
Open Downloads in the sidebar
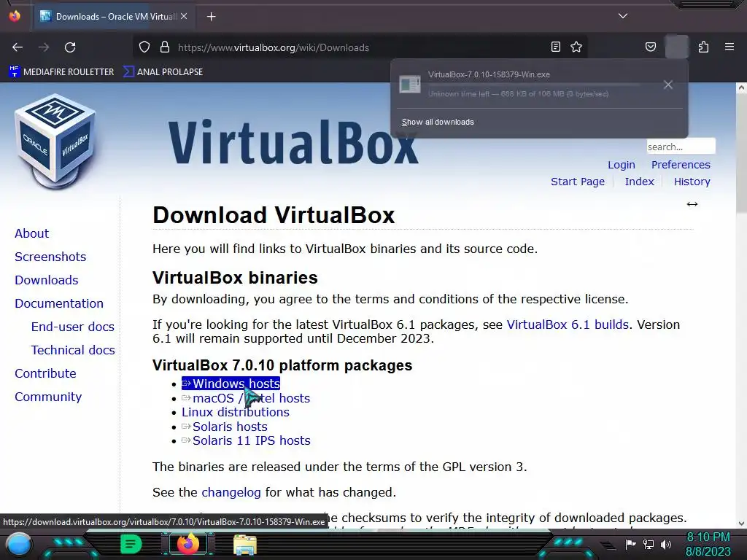[46, 280]
